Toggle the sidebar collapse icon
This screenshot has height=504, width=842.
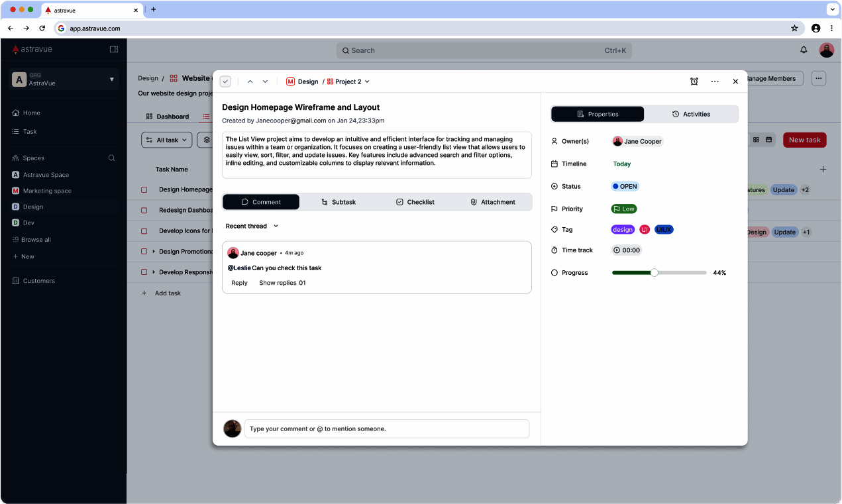pyautogui.click(x=114, y=49)
